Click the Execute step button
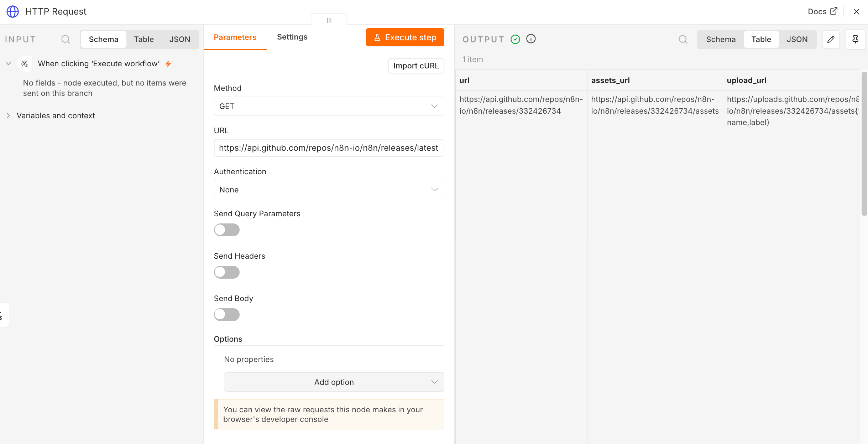The height and width of the screenshot is (444, 868). (405, 37)
